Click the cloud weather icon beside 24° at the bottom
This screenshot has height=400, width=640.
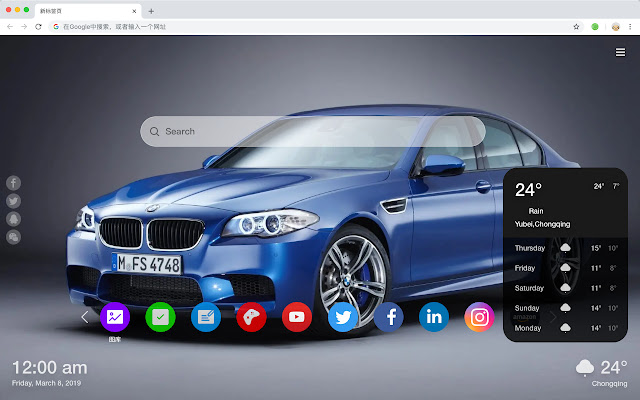point(585,367)
